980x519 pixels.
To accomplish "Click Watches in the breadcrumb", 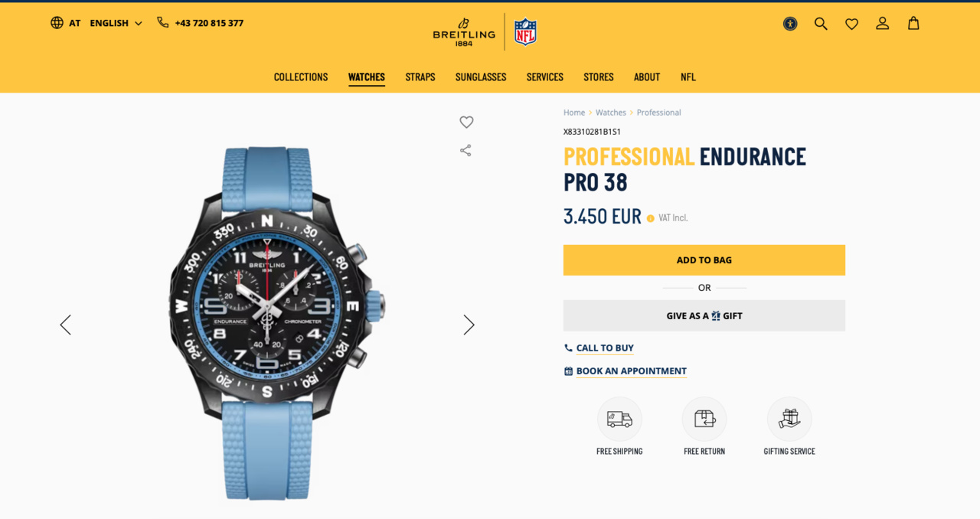I will [611, 113].
